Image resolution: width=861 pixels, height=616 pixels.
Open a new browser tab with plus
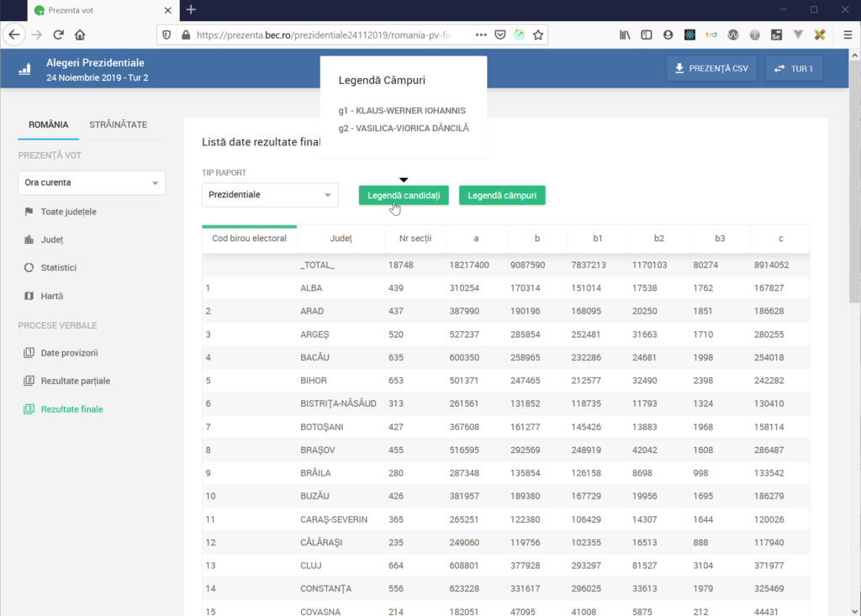coord(191,10)
